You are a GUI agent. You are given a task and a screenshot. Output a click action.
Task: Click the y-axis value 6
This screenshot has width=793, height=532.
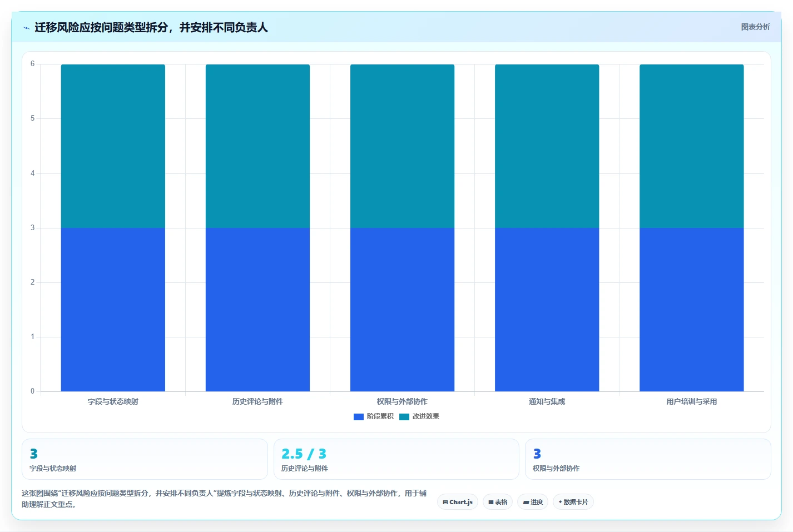coord(32,64)
